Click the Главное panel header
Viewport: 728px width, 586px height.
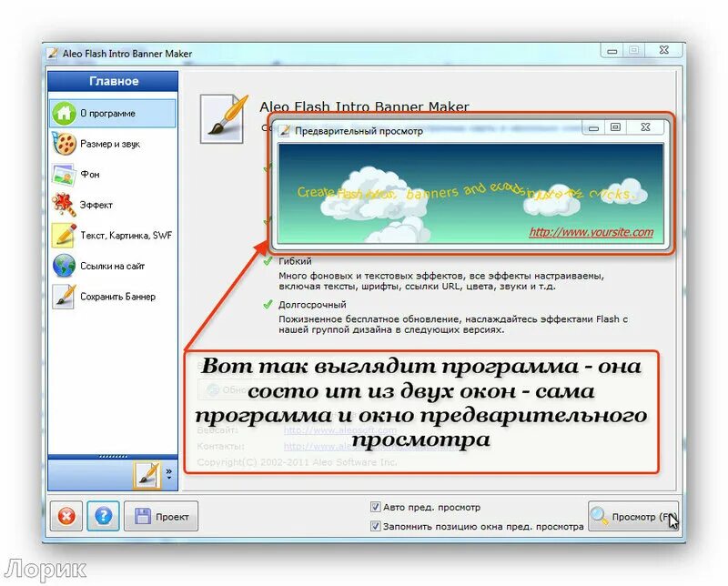(x=113, y=81)
